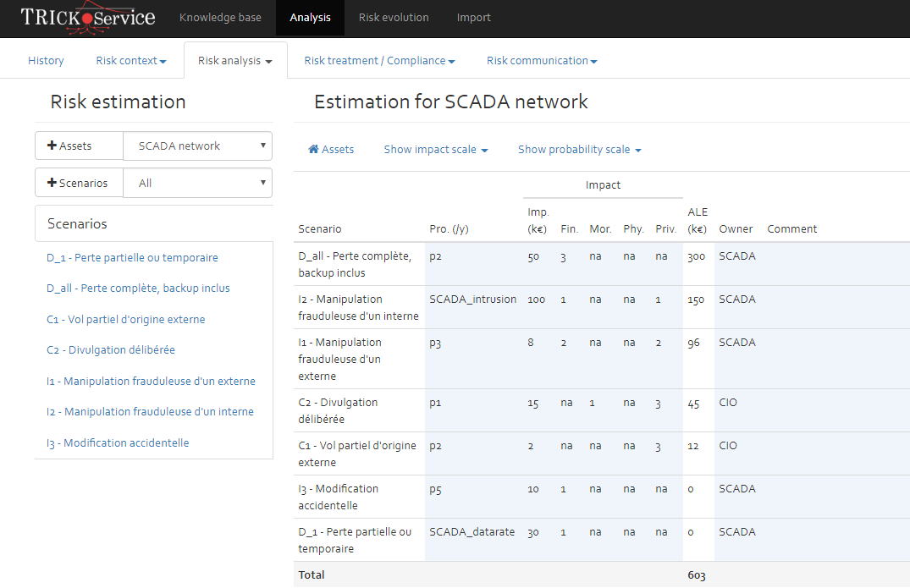This screenshot has height=588, width=910.
Task: Open the Knowledge base menu
Action: (220, 18)
